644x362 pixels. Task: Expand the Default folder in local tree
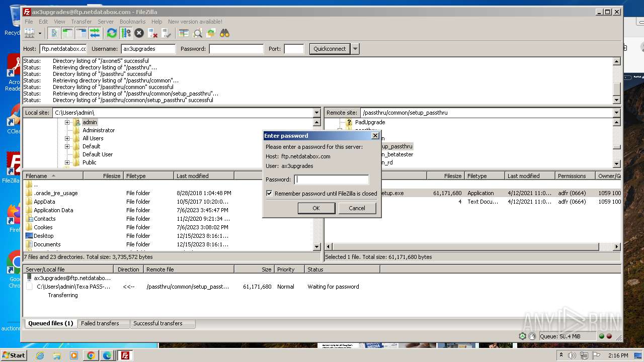point(67,146)
